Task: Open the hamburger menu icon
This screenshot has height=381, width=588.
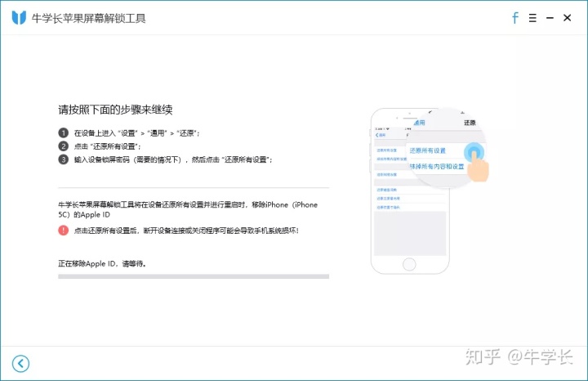Action: [x=532, y=18]
